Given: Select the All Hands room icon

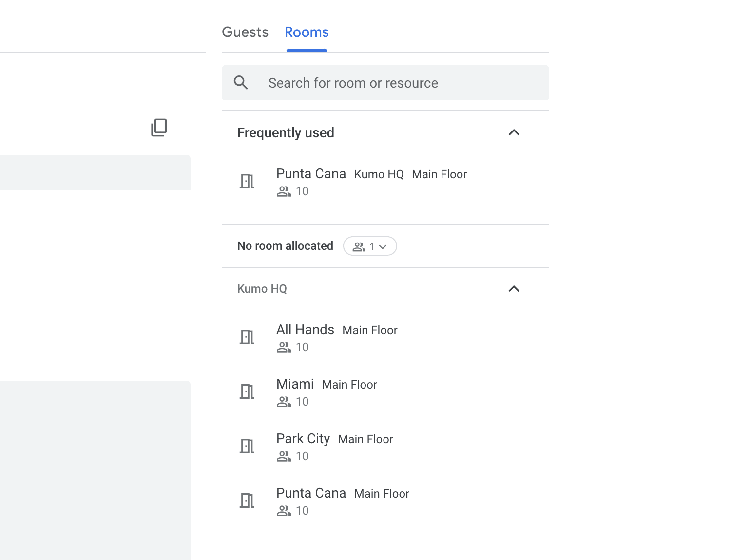Looking at the screenshot, I should pos(247,336).
